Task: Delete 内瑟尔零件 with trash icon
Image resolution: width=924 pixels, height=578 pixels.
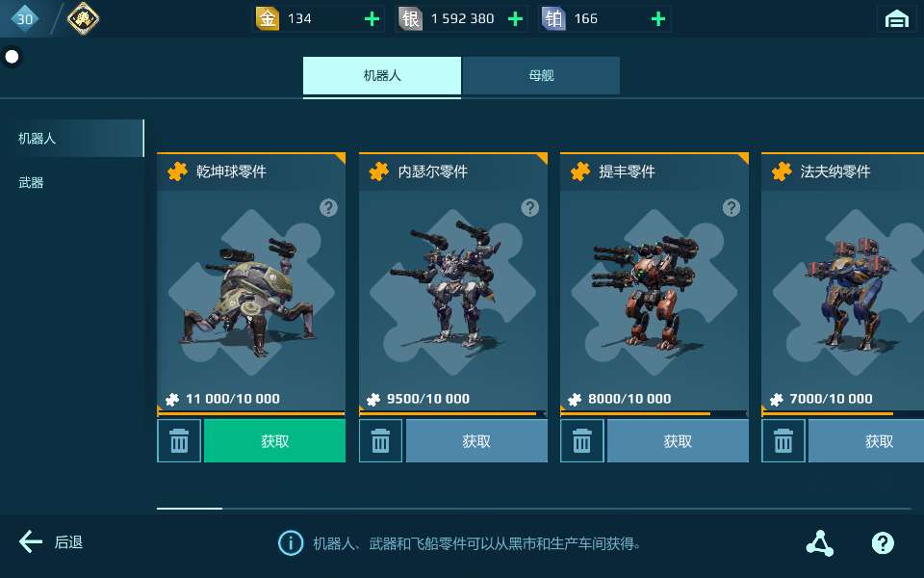Action: 381,440
